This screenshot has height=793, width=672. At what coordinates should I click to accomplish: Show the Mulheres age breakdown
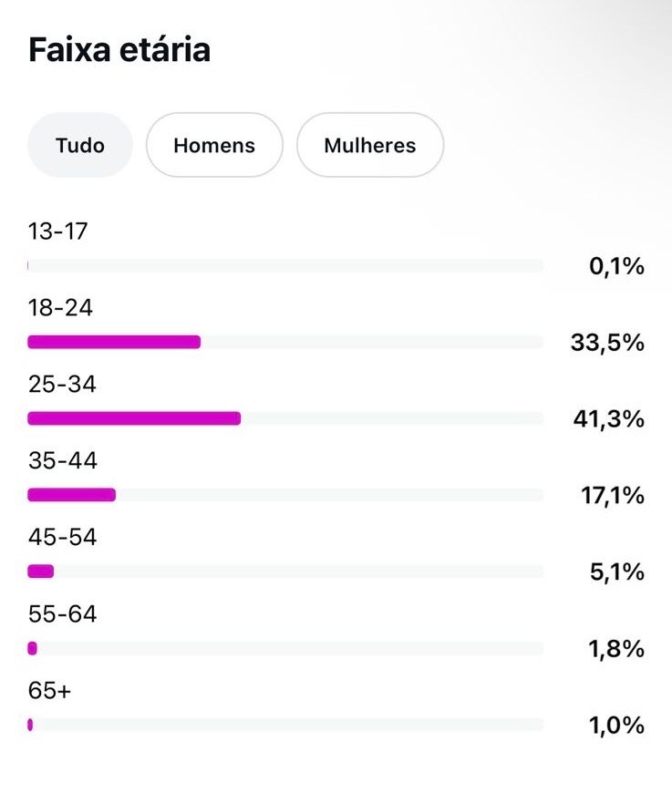(369, 145)
